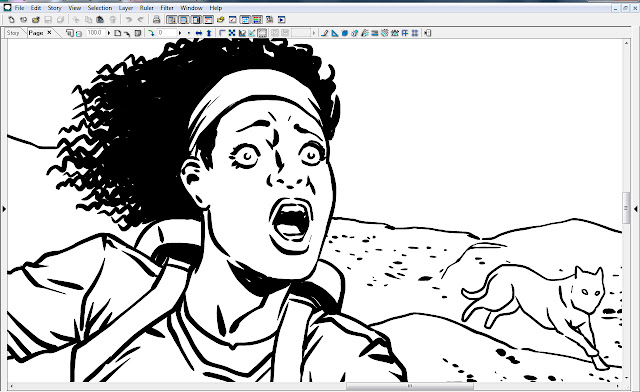
Task: Open the Layer menu
Action: click(x=126, y=8)
